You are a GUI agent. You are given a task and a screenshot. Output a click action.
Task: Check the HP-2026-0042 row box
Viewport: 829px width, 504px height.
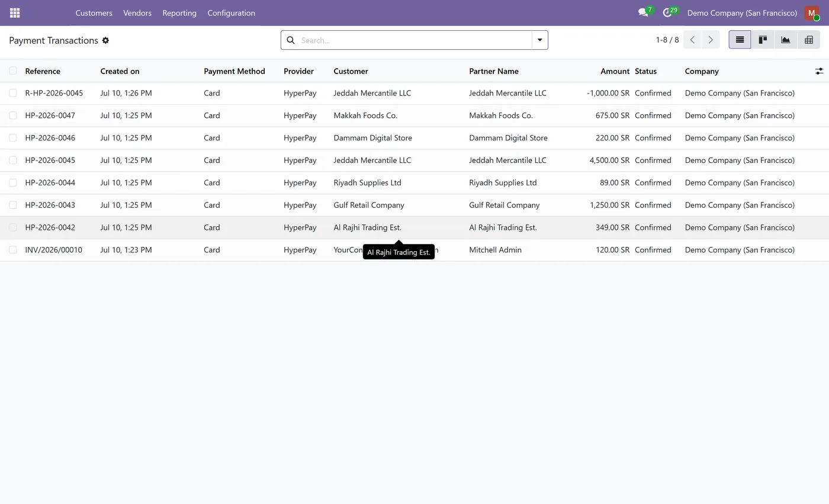[13, 227]
